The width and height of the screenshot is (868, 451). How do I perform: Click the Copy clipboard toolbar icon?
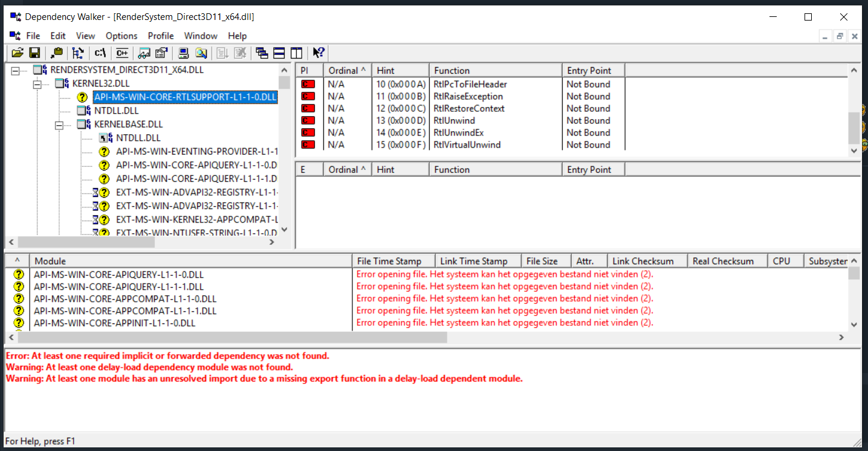tap(57, 53)
